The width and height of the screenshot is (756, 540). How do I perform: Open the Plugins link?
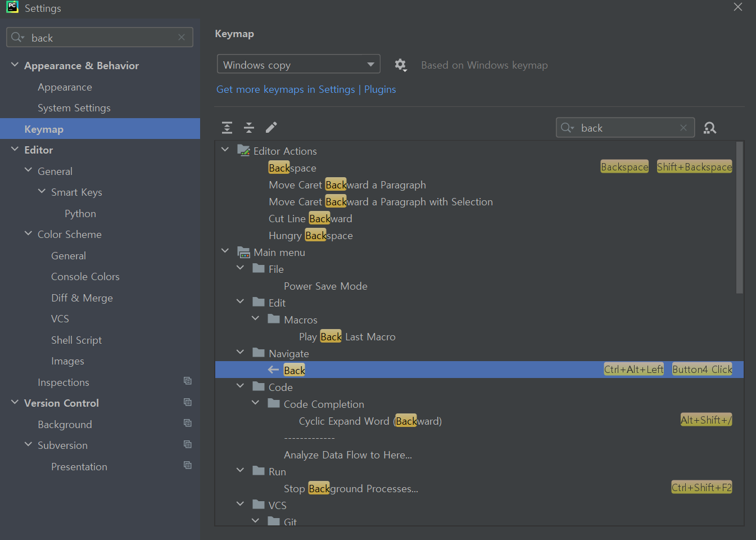click(x=380, y=89)
